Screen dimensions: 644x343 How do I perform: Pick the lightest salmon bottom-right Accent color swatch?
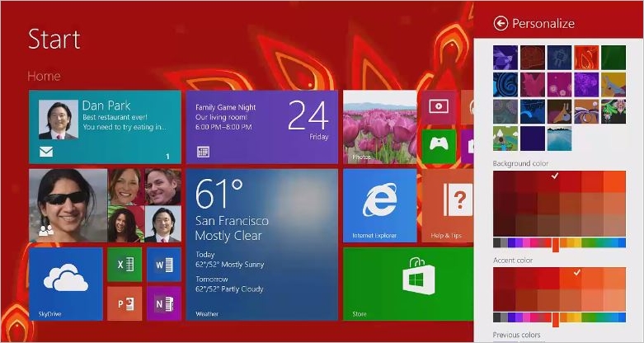[615, 300]
